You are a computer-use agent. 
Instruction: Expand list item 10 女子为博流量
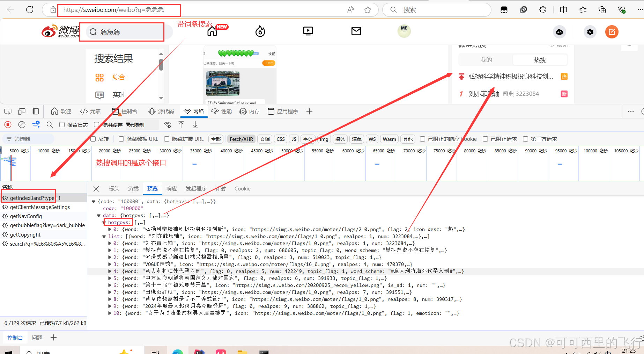point(110,313)
